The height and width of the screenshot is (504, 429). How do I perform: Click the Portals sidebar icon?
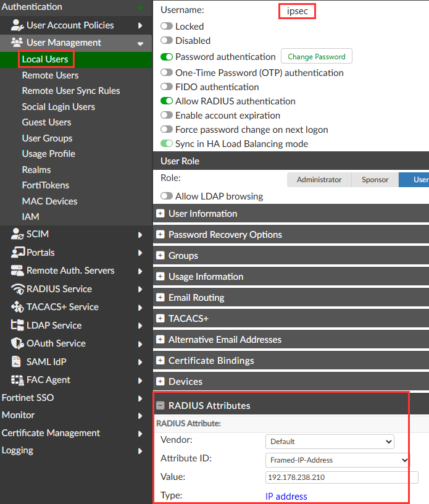pos(18,253)
